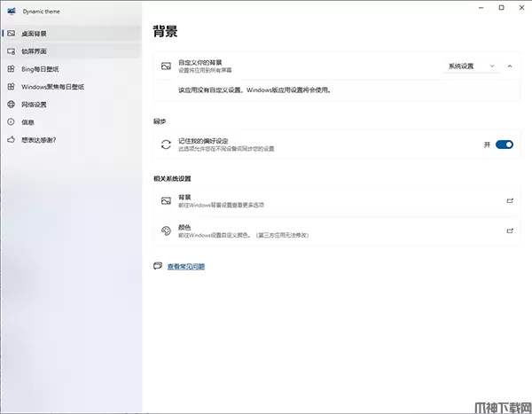Image resolution: width=532 pixels, height=414 pixels.
Task: Open the 背景 Windows settings row
Action: click(x=337, y=201)
